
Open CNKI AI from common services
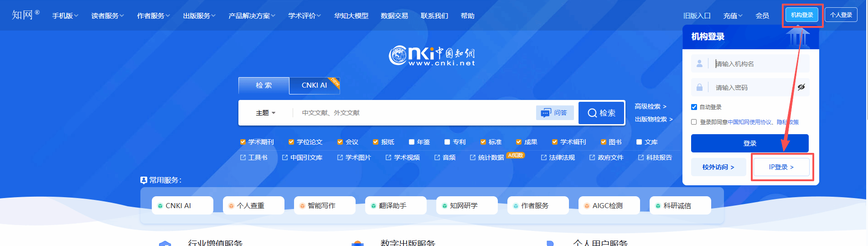tap(182, 205)
